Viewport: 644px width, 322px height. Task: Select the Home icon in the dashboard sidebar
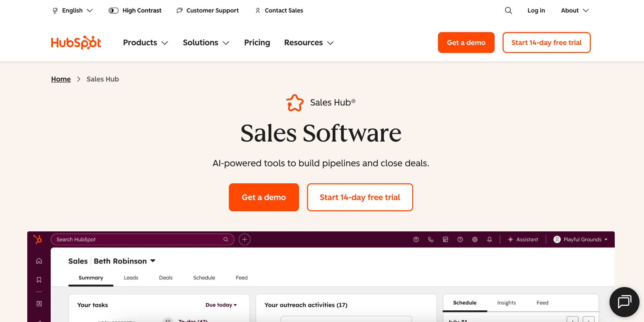(x=39, y=261)
